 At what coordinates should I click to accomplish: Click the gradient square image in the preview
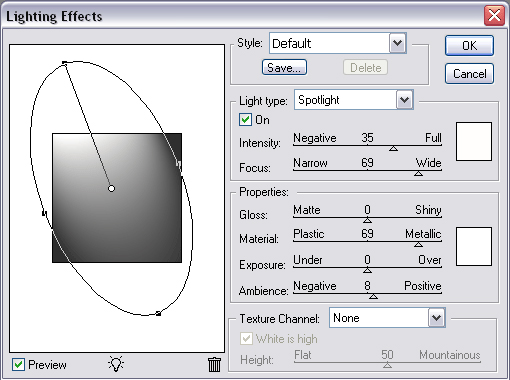coord(117,198)
